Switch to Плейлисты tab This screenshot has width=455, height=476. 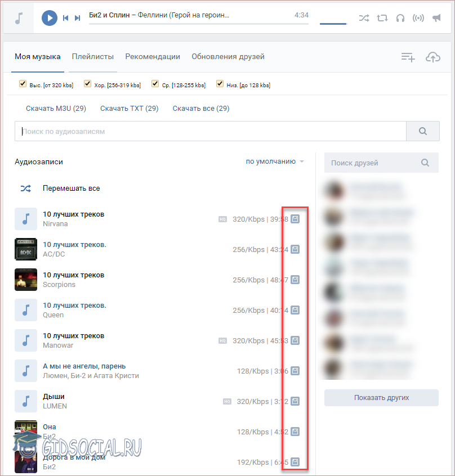(93, 57)
